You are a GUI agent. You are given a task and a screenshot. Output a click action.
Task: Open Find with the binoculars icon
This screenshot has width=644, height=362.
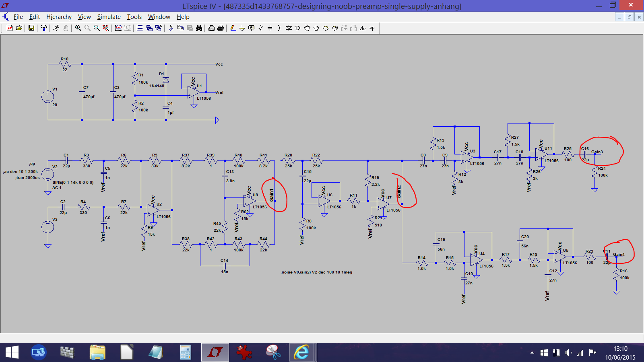tap(199, 28)
